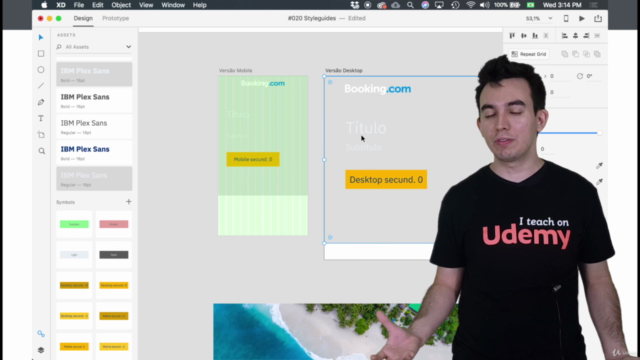Select the red symbol thumbnail
640x360 pixels.
coord(114,224)
